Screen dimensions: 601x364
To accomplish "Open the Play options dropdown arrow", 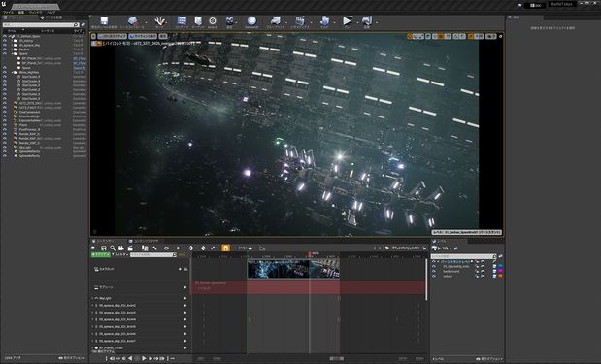I will 357,22.
